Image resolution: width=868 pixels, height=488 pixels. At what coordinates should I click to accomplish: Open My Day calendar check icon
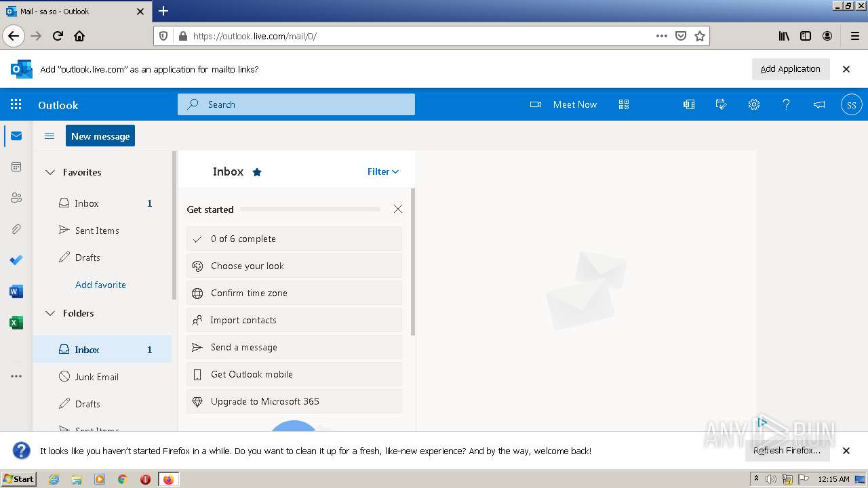[x=722, y=104]
